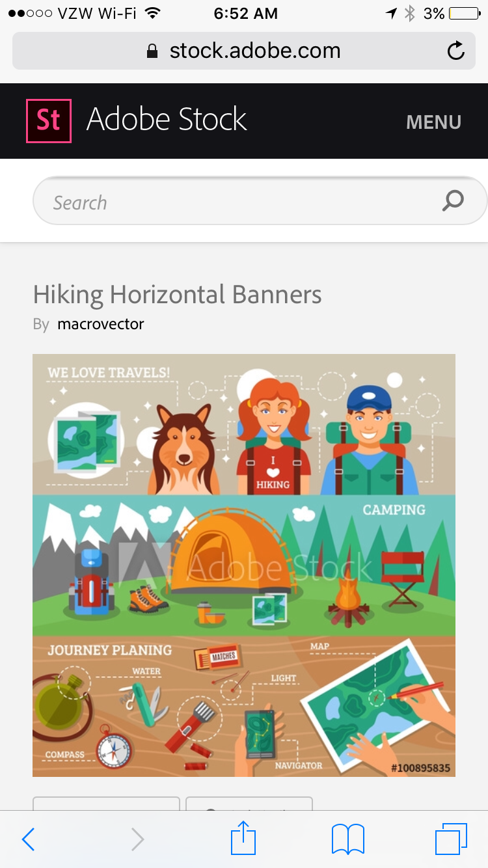Tap the battery indicator in status bar

(x=464, y=13)
